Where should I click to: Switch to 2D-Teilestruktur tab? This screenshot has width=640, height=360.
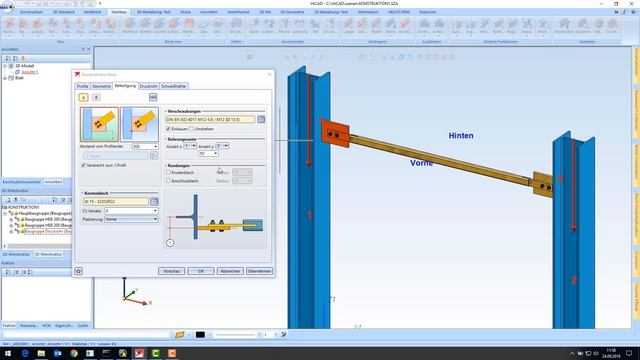click(17, 254)
